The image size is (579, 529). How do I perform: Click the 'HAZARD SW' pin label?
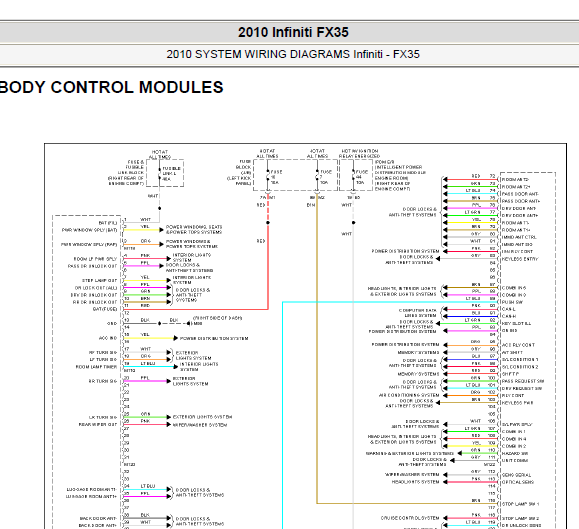(515, 453)
